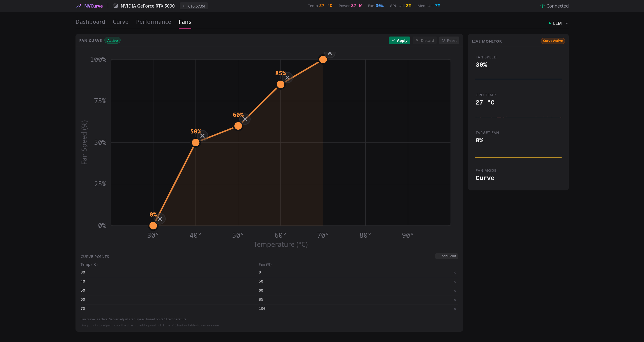Remove the 85% curve point via its X

(x=287, y=78)
